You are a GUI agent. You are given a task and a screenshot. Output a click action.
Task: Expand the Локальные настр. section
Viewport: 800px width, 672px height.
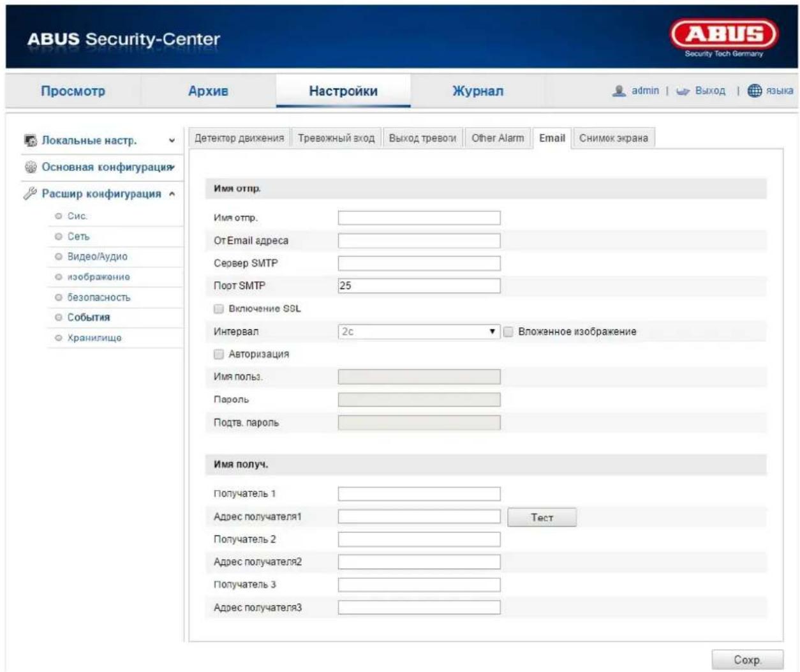[172, 140]
